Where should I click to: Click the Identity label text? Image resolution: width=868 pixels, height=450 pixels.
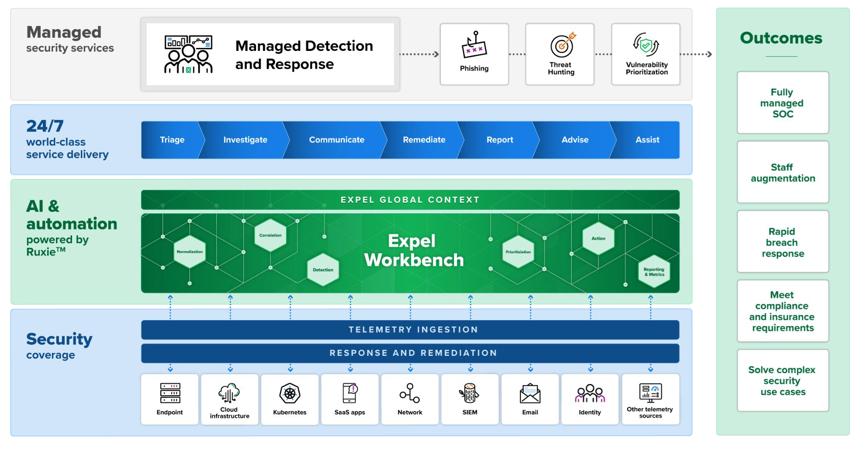tap(590, 412)
